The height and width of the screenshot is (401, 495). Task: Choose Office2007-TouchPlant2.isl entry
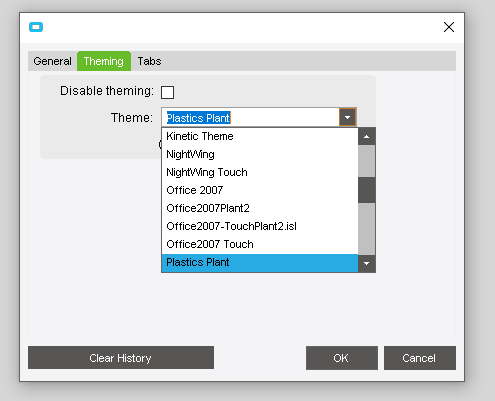click(x=260, y=226)
